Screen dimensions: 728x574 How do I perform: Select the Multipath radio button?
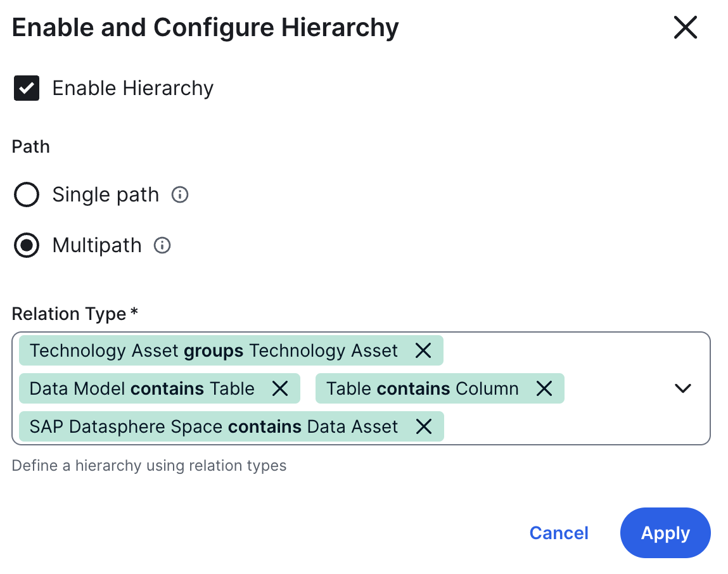[x=27, y=246]
